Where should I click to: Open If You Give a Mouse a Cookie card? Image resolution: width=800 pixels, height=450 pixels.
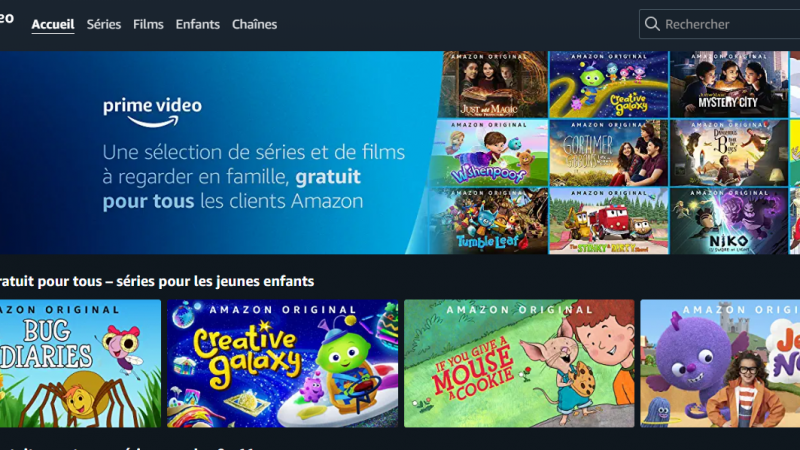pyautogui.click(x=519, y=363)
